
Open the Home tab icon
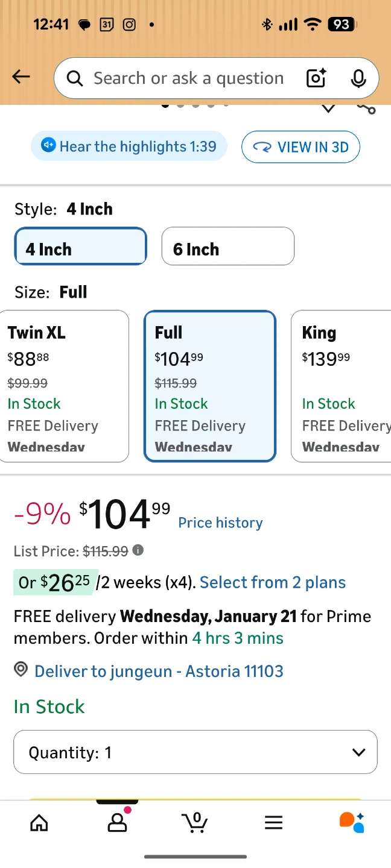(39, 823)
